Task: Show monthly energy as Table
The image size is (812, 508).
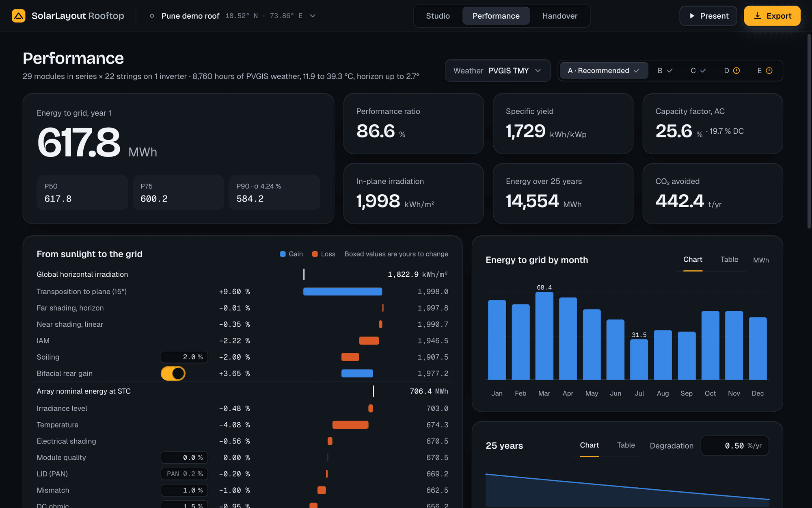Action: (729, 259)
